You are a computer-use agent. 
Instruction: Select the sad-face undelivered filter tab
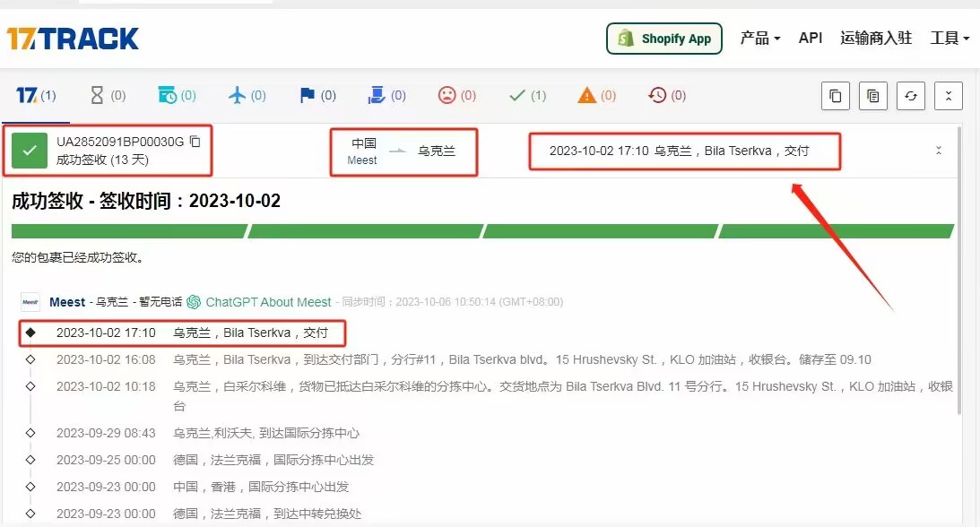tap(457, 96)
